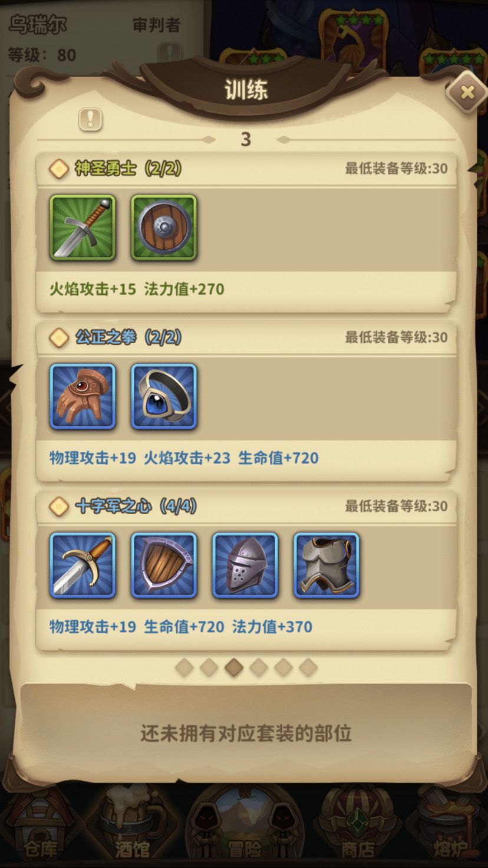This screenshot has width=488, height=868.
Task: Select the leather glove with eye icon
Action: (x=83, y=396)
